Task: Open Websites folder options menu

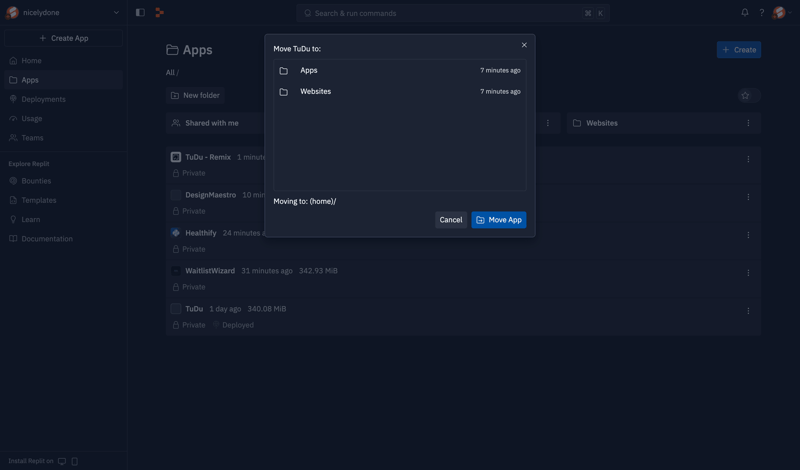Action: (x=748, y=123)
